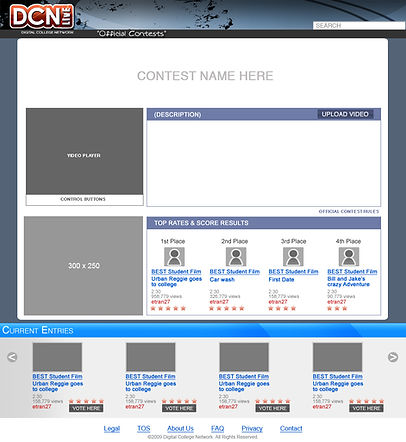Open BEST Student Film link under 3rd Place
The height and width of the screenshot is (442, 406).
[294, 272]
